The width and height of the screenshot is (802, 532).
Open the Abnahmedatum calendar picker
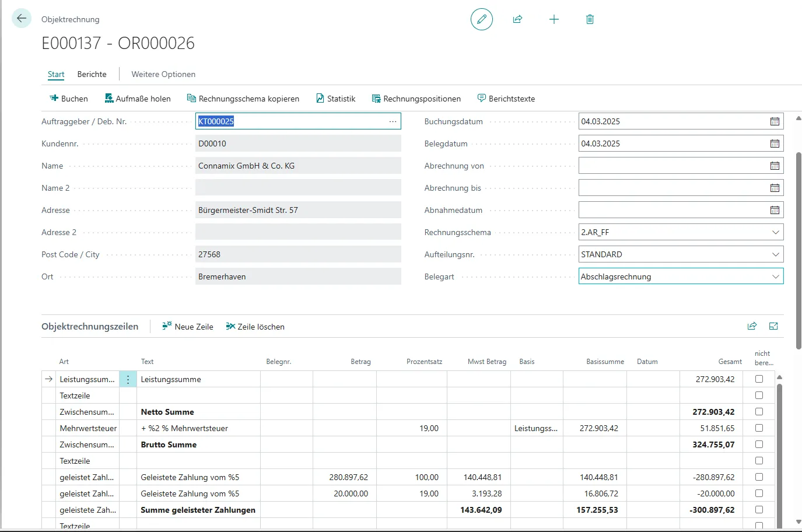tap(775, 210)
